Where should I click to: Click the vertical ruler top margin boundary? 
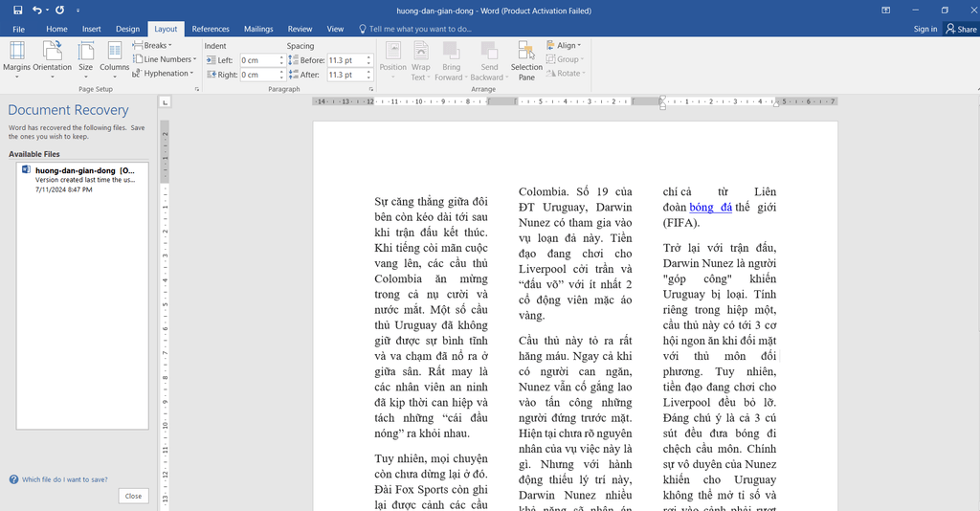[165, 183]
